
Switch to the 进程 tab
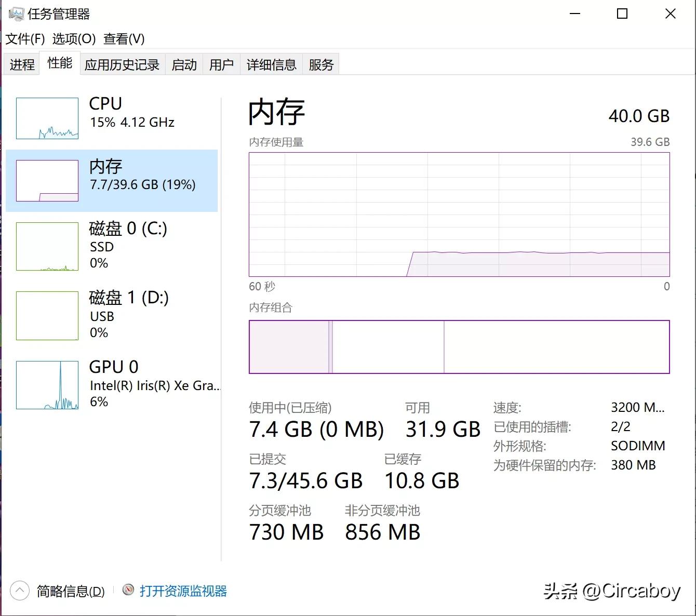22,64
